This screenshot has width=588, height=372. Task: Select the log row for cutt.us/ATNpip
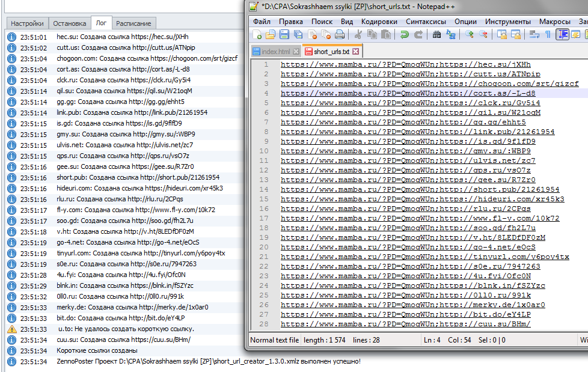[125, 47]
